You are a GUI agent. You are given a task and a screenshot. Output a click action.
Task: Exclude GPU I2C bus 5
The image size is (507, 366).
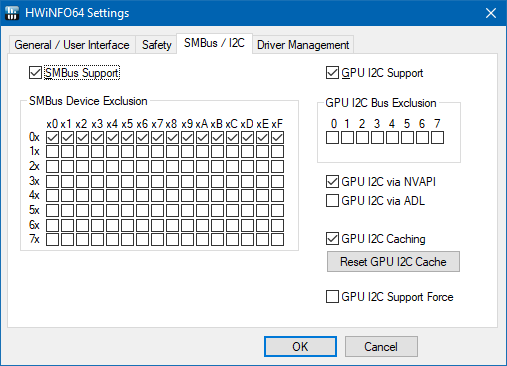coord(407,137)
